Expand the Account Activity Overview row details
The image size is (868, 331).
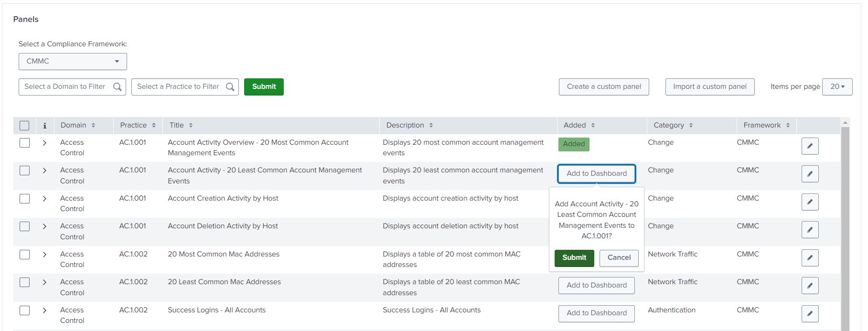(x=44, y=143)
